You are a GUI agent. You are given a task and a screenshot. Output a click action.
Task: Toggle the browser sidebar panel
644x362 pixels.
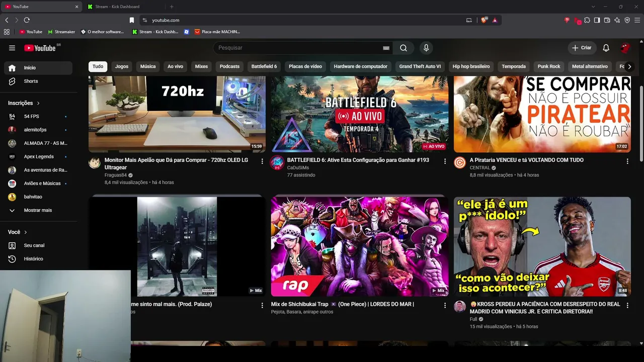(x=597, y=20)
